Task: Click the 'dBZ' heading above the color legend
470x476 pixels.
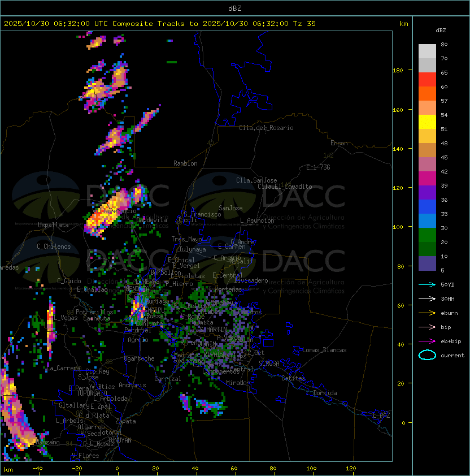Action: pyautogui.click(x=441, y=31)
